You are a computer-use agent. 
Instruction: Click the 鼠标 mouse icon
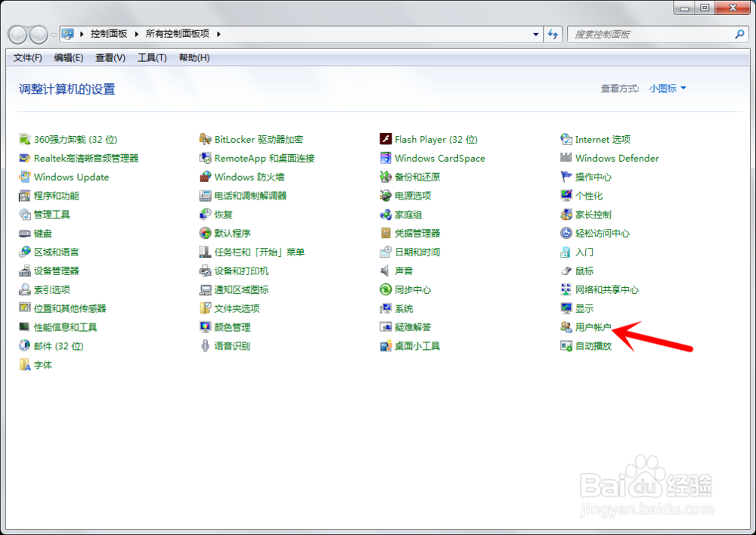pyautogui.click(x=566, y=271)
